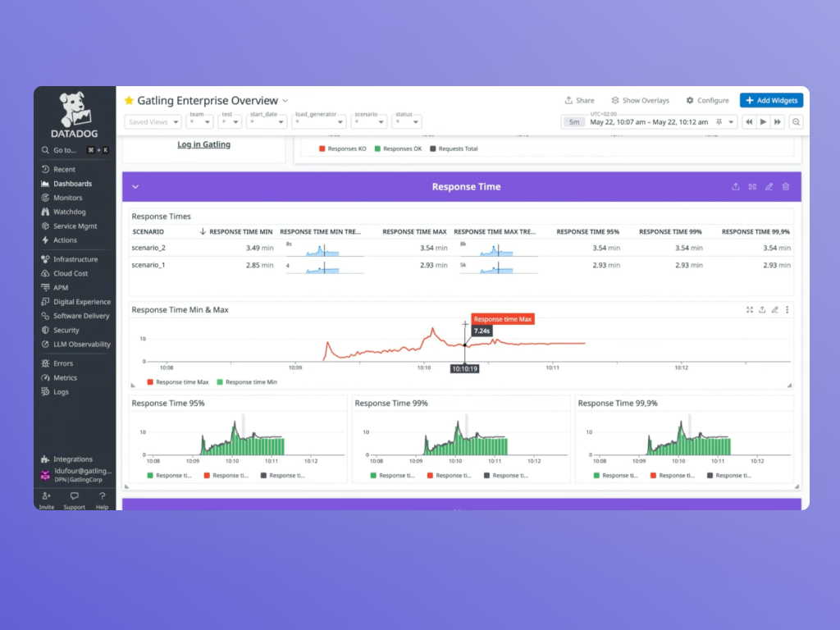Click the Digital Experience sidebar icon

[x=46, y=302]
